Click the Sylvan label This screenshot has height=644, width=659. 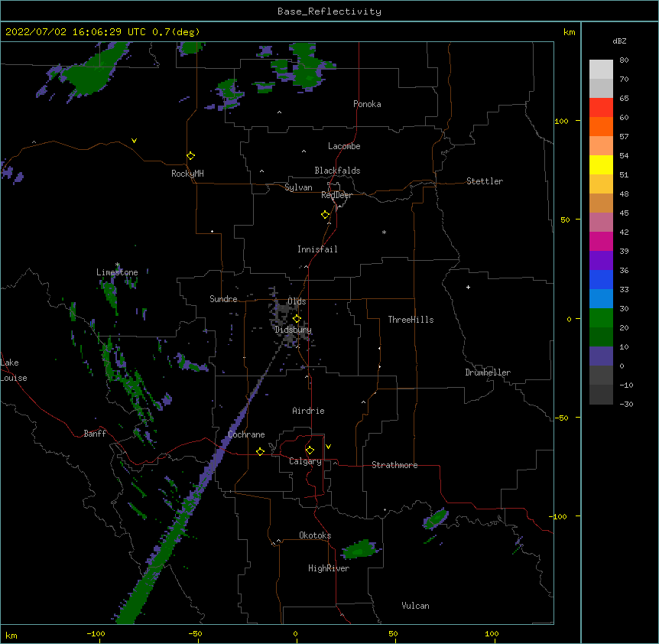298,187
